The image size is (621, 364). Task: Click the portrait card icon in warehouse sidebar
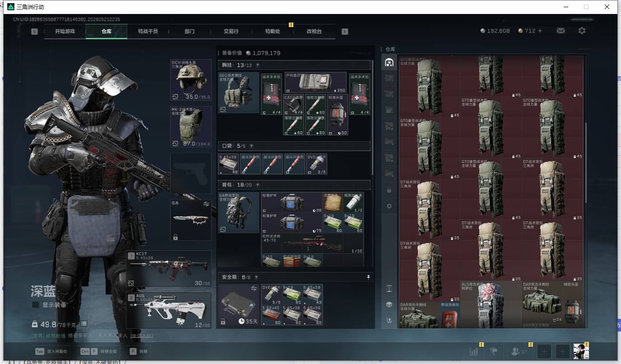click(x=389, y=289)
